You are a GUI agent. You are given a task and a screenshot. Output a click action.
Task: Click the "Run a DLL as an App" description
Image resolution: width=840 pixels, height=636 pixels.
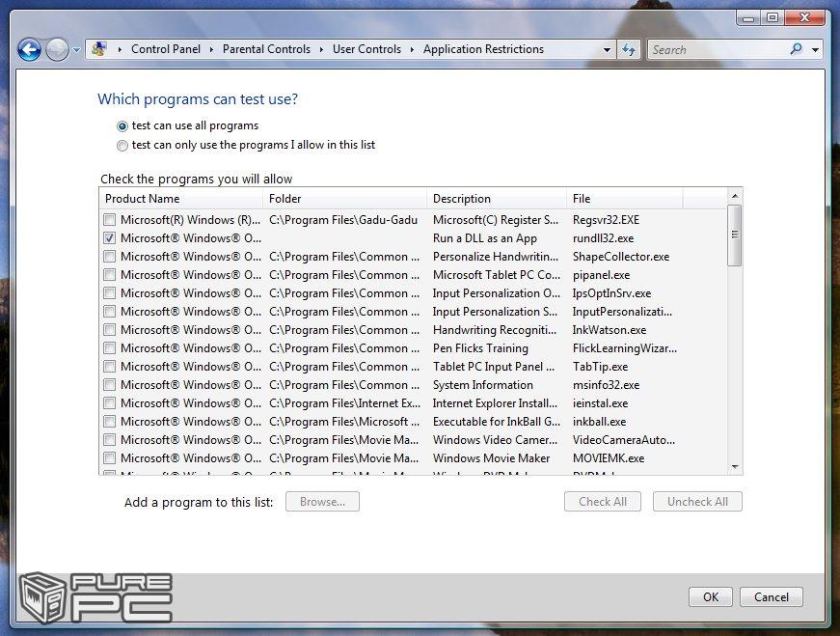[x=485, y=238]
